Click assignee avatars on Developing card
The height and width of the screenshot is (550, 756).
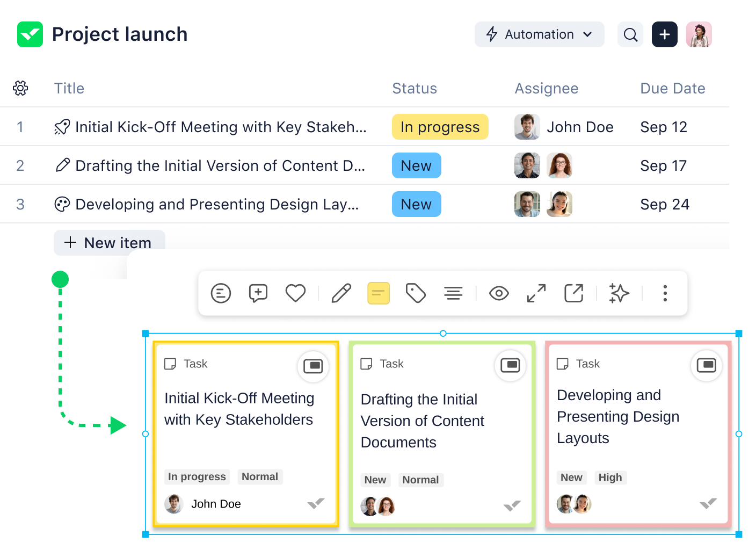click(x=574, y=504)
